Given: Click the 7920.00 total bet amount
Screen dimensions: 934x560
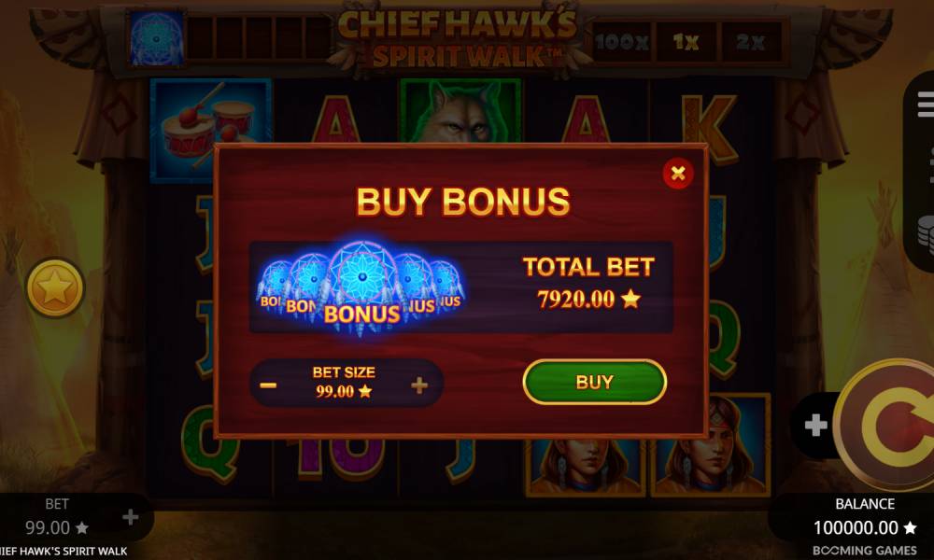Looking at the screenshot, I should 575,300.
